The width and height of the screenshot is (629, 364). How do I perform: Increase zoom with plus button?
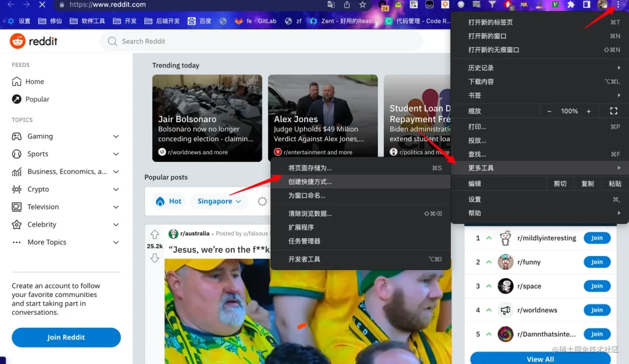pos(588,111)
